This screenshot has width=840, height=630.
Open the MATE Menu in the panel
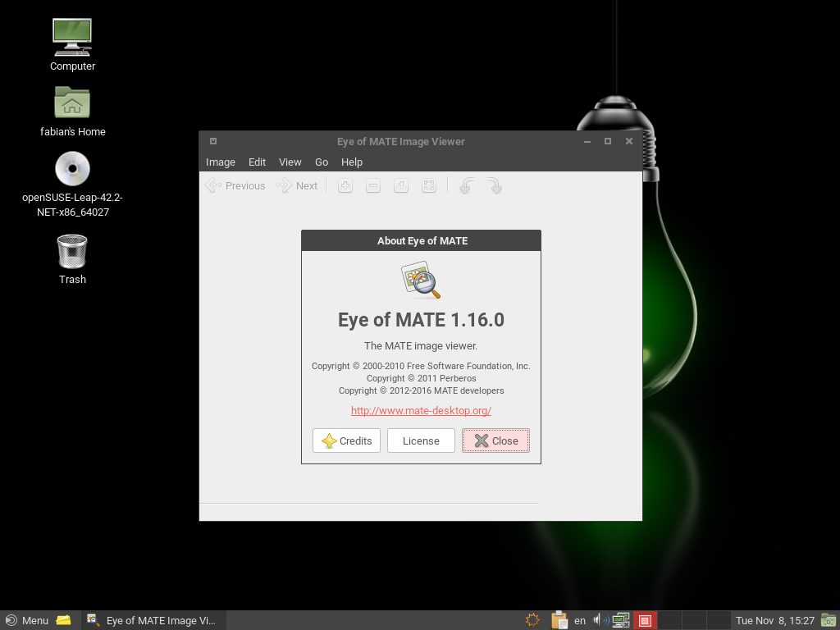click(27, 620)
